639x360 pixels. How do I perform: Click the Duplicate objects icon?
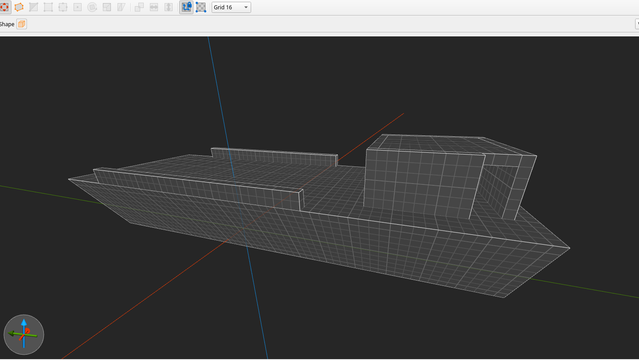[x=139, y=7]
